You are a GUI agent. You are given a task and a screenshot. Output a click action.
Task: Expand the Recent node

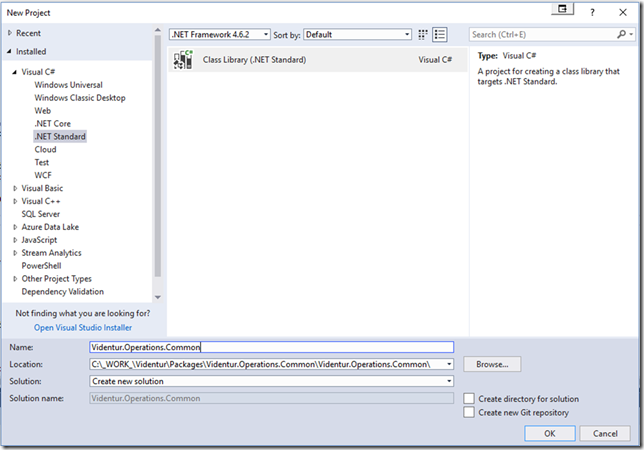(10, 33)
